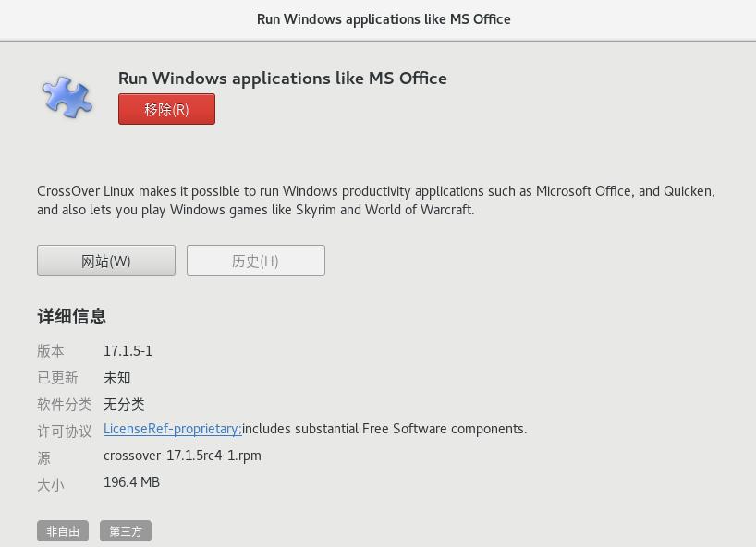
Task: Click the 无分类 category value
Action: pos(124,405)
